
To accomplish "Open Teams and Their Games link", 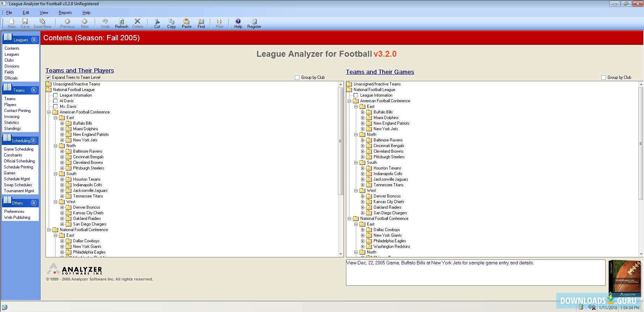I will click(380, 72).
